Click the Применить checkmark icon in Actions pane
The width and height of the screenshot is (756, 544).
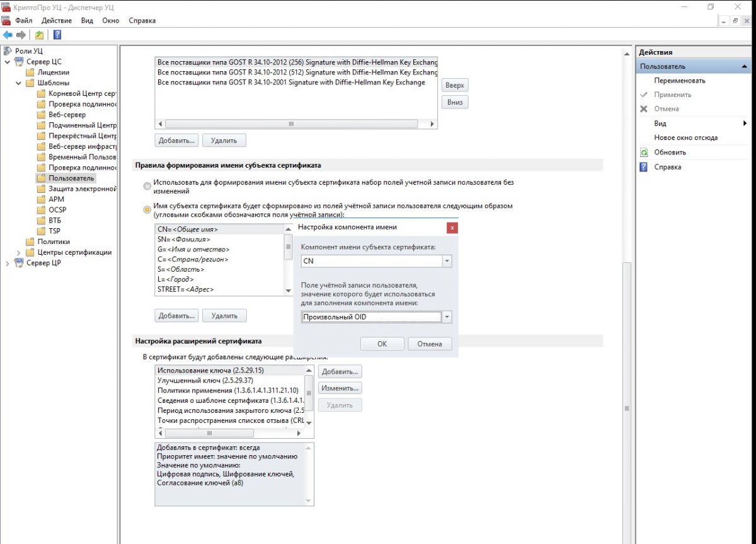click(x=644, y=95)
